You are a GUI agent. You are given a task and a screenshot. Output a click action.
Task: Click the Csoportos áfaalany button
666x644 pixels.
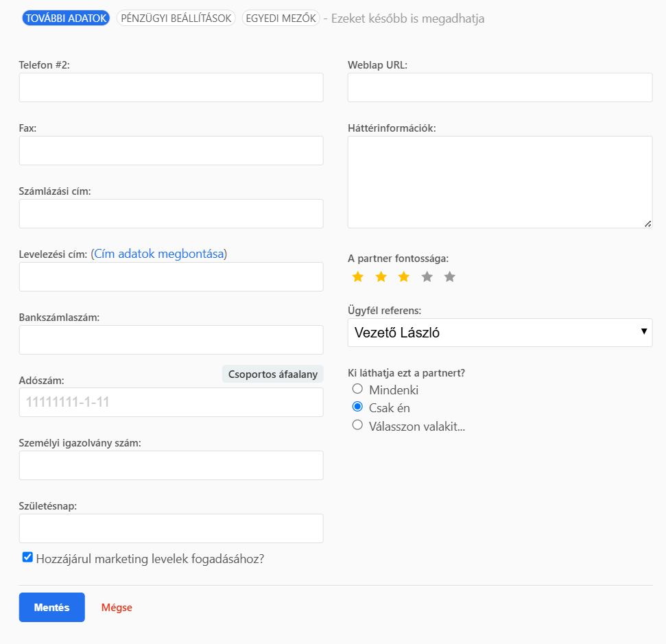(x=272, y=374)
